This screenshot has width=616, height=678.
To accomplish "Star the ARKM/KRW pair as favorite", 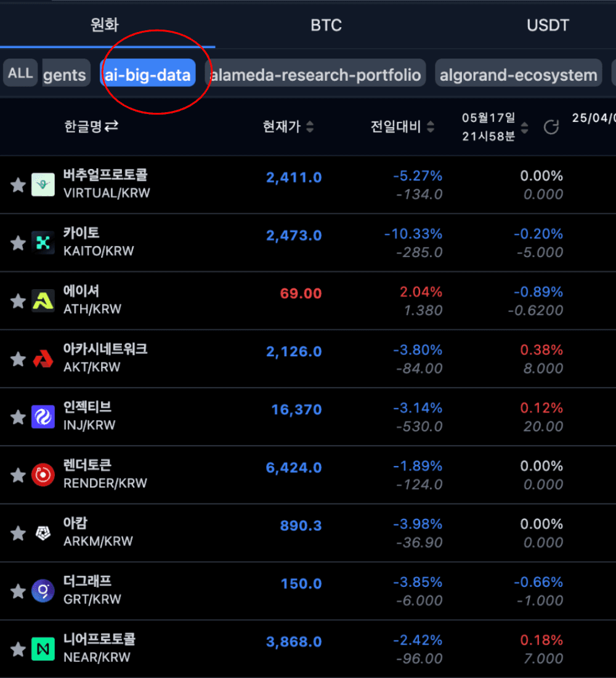I will coord(18,533).
